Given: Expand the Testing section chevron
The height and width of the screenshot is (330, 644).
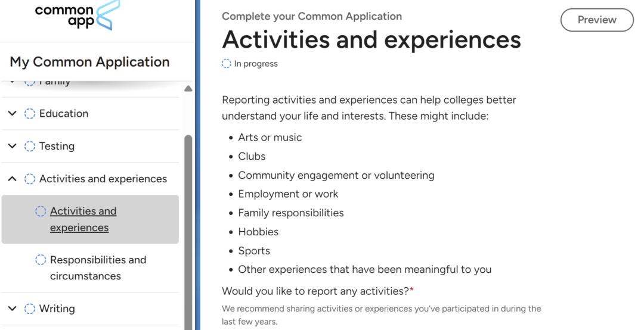Looking at the screenshot, I should 13,146.
